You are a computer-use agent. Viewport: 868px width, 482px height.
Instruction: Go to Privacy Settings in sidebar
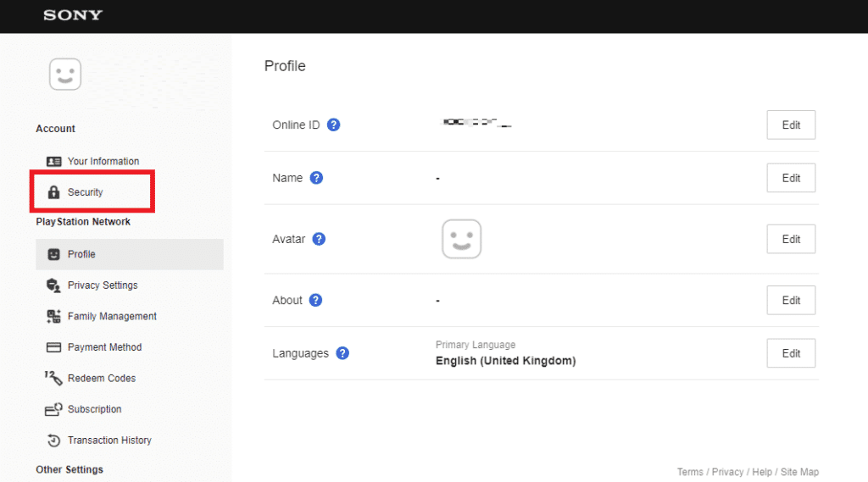pos(103,285)
